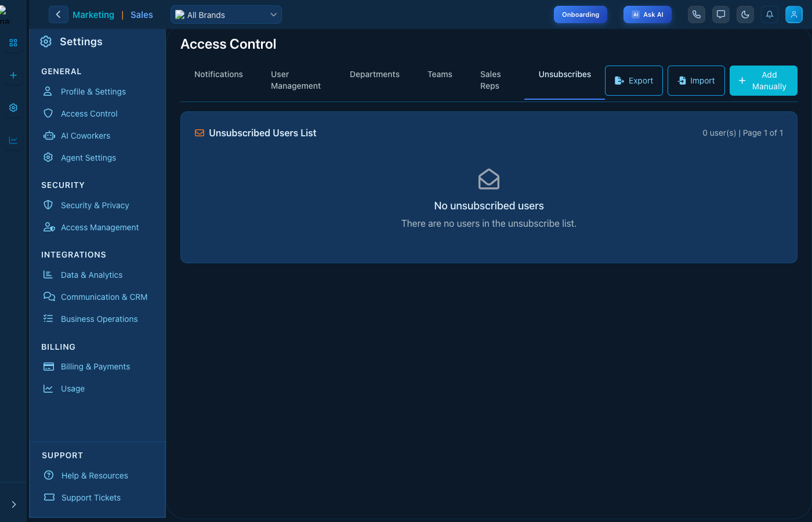This screenshot has height=522, width=812.
Task: Click the analytics chart icon in left rail
Action: pyautogui.click(x=13, y=140)
